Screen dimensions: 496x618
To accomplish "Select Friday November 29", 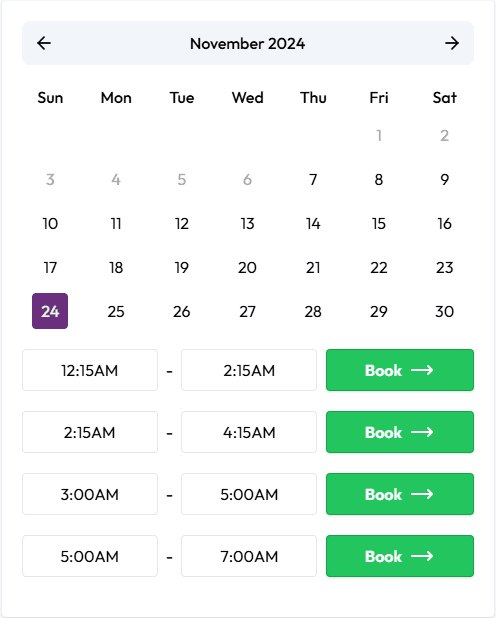I will pyautogui.click(x=379, y=311).
